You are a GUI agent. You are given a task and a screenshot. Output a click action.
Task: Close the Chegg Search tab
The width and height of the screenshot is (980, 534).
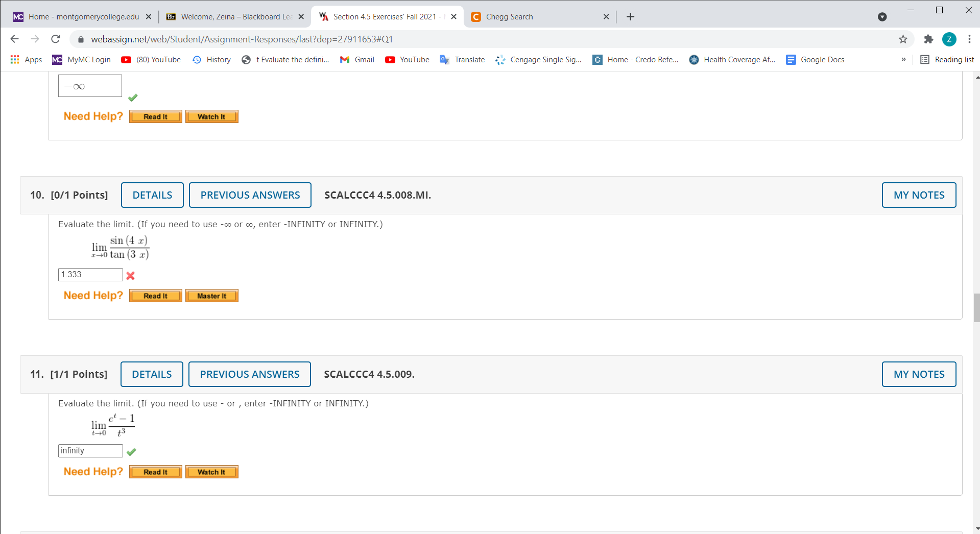pyautogui.click(x=606, y=17)
